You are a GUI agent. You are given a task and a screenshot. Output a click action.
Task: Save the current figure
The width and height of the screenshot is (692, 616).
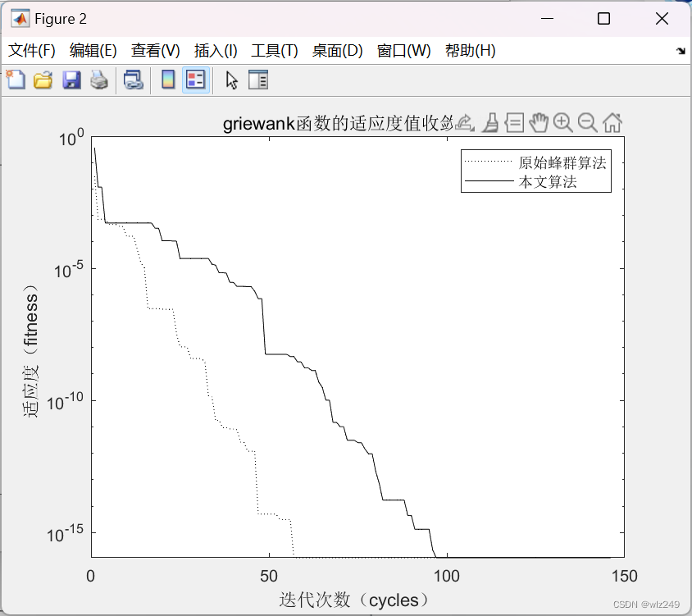tap(71, 80)
